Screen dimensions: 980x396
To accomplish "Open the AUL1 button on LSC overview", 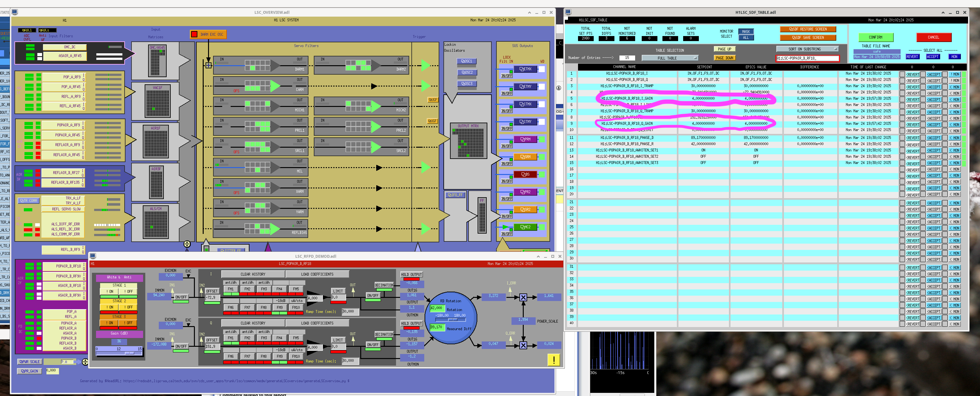I will (x=27, y=30).
